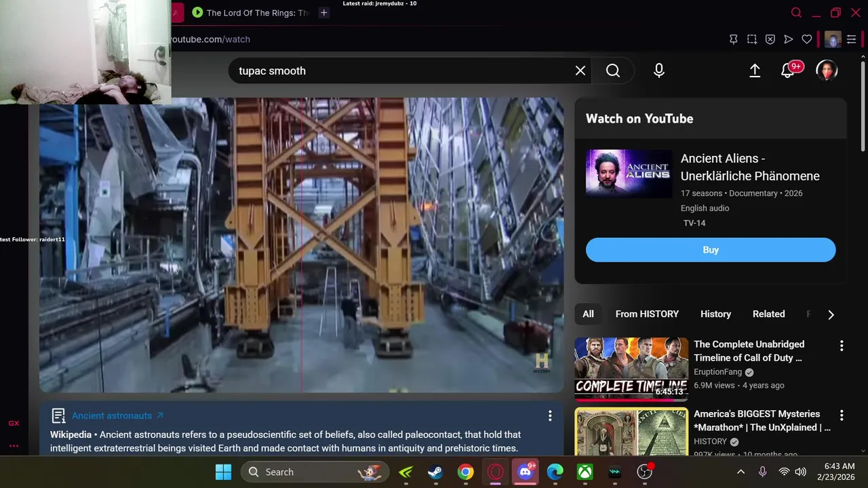The height and width of the screenshot is (488, 868).
Task: Click the Windows taskbar Search box
Action: point(315,472)
